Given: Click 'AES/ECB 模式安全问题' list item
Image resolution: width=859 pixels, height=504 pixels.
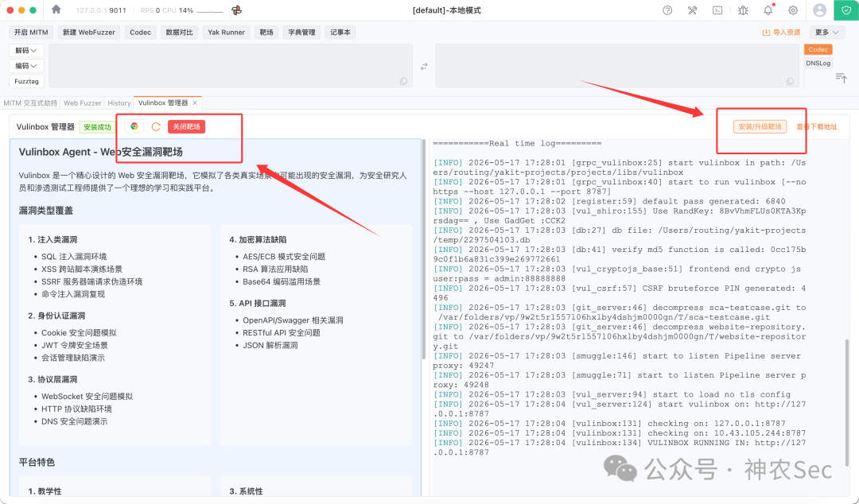Looking at the screenshot, I should (284, 257).
